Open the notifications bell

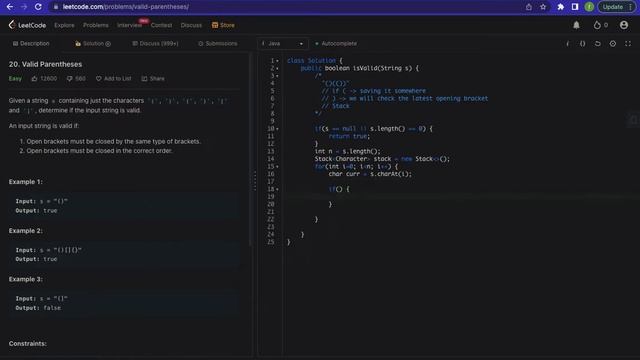coord(576,25)
